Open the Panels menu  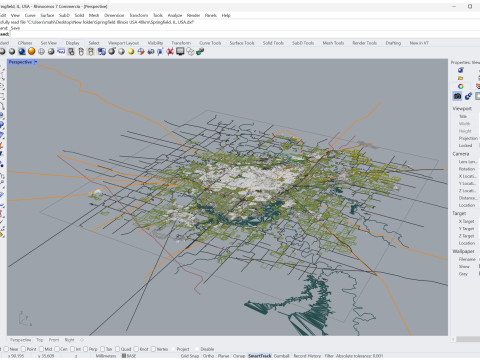point(211,15)
